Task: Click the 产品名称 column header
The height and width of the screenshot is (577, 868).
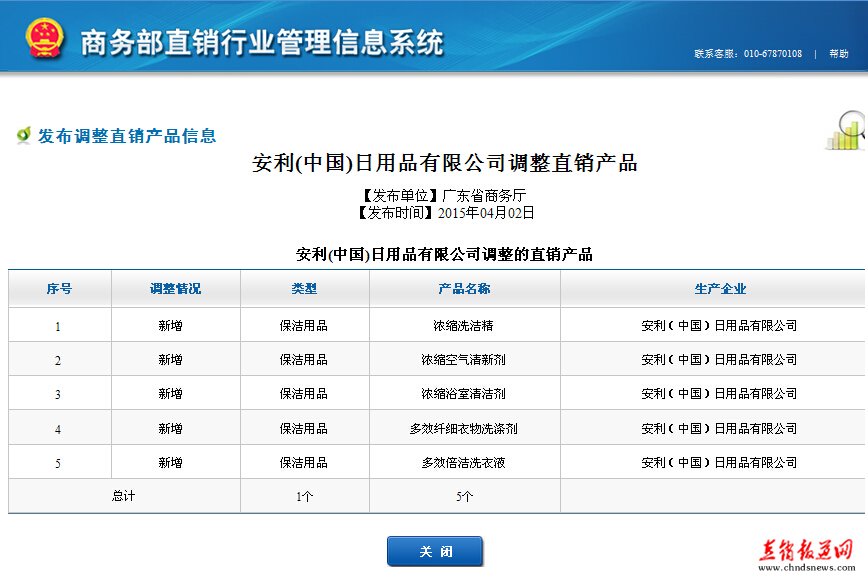Action: tap(464, 288)
